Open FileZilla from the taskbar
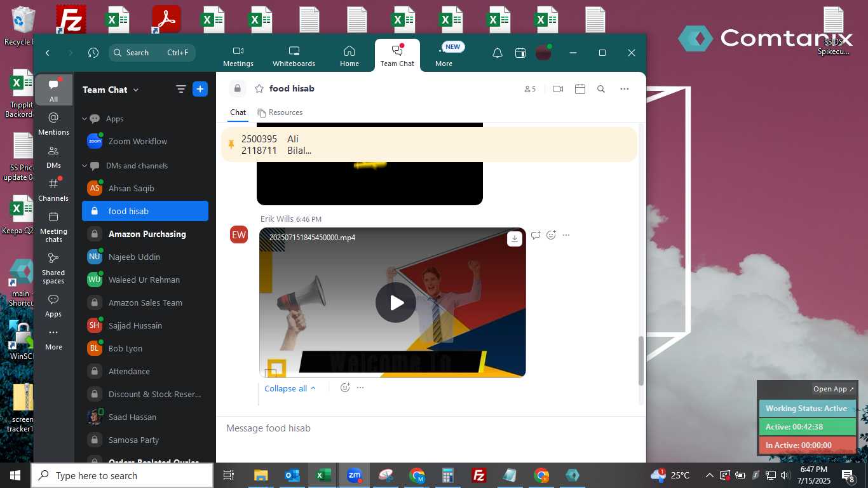Viewport: 868px width, 488px height. (479, 475)
